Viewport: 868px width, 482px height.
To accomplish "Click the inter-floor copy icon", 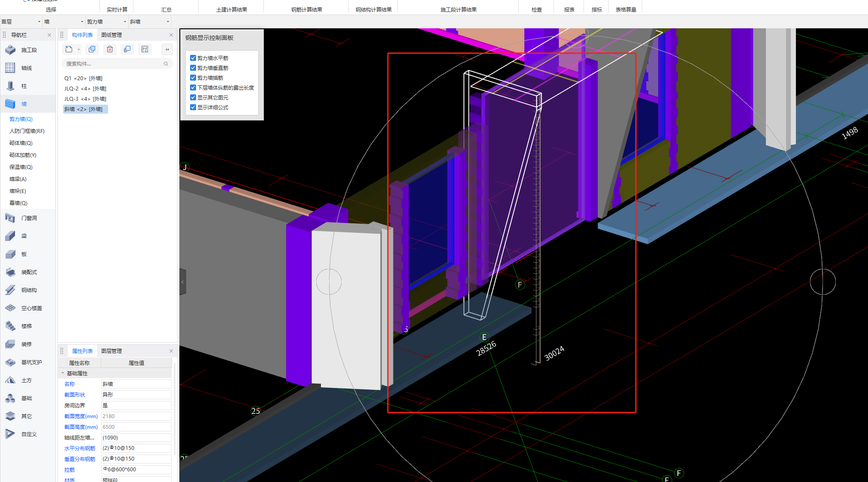I will [x=127, y=49].
